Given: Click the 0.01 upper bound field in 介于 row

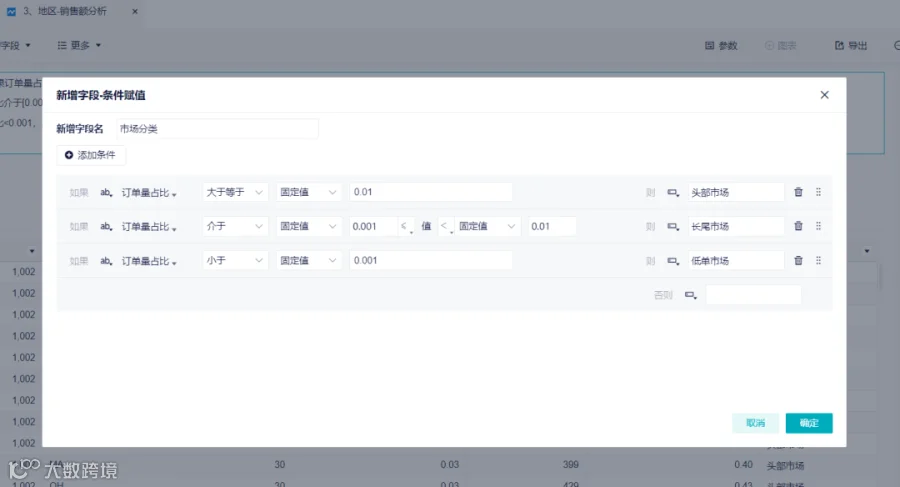Looking at the screenshot, I should pyautogui.click(x=552, y=226).
